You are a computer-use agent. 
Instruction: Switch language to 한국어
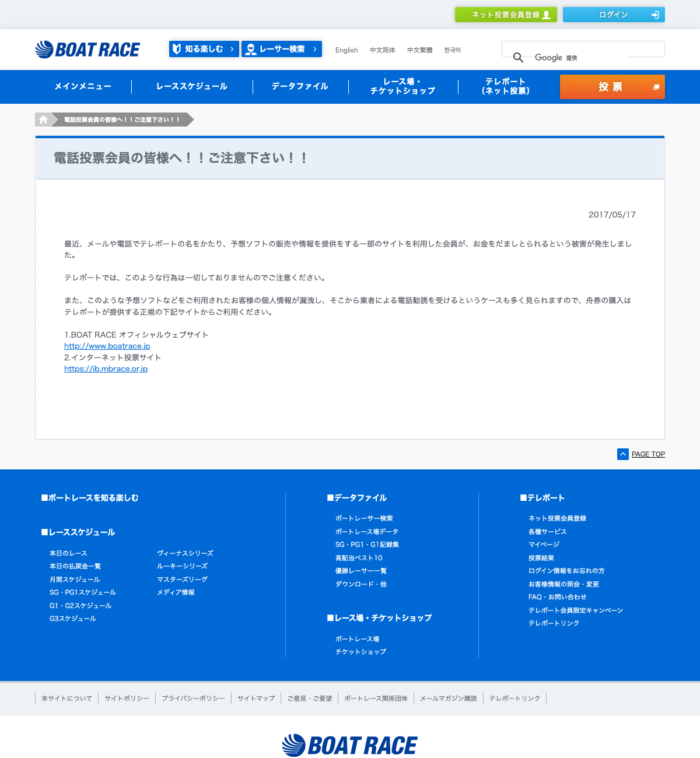point(452,50)
